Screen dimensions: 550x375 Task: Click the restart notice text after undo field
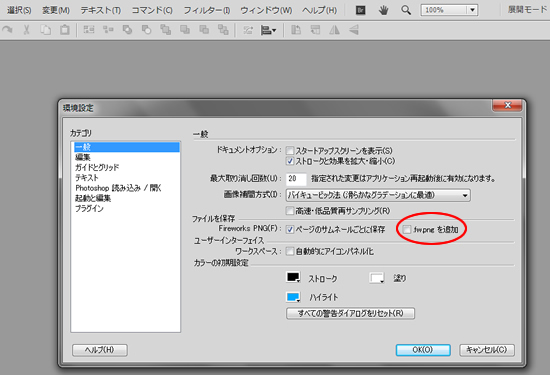pos(403,179)
